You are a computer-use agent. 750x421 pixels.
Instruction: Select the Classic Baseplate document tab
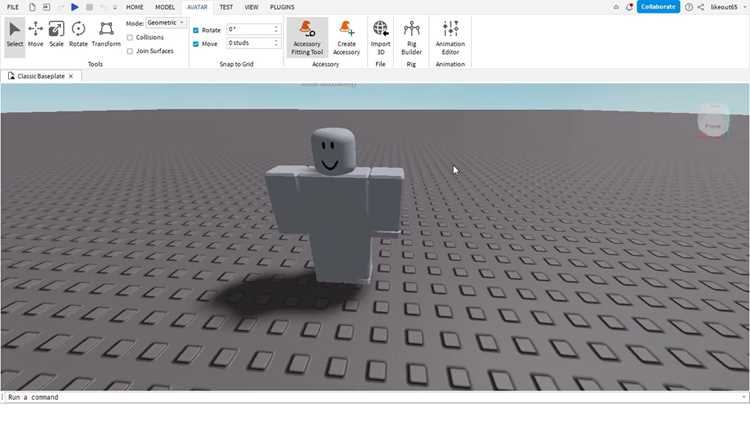coord(41,76)
